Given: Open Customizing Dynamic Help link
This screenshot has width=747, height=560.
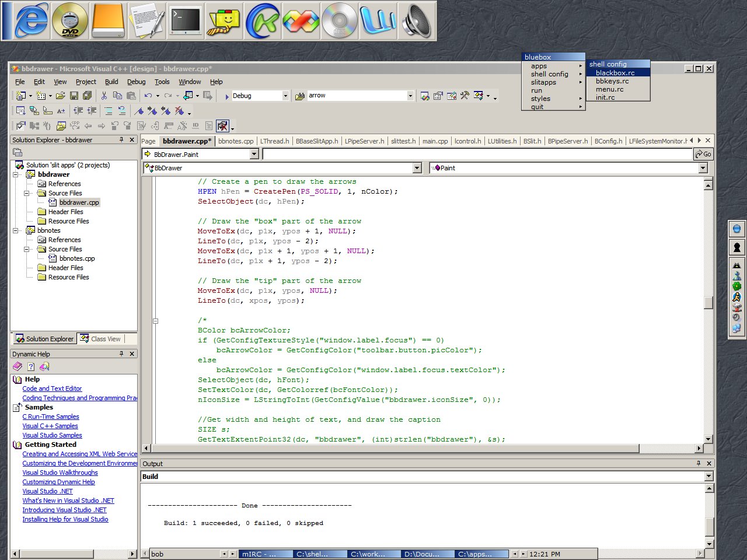Looking at the screenshot, I should [58, 482].
